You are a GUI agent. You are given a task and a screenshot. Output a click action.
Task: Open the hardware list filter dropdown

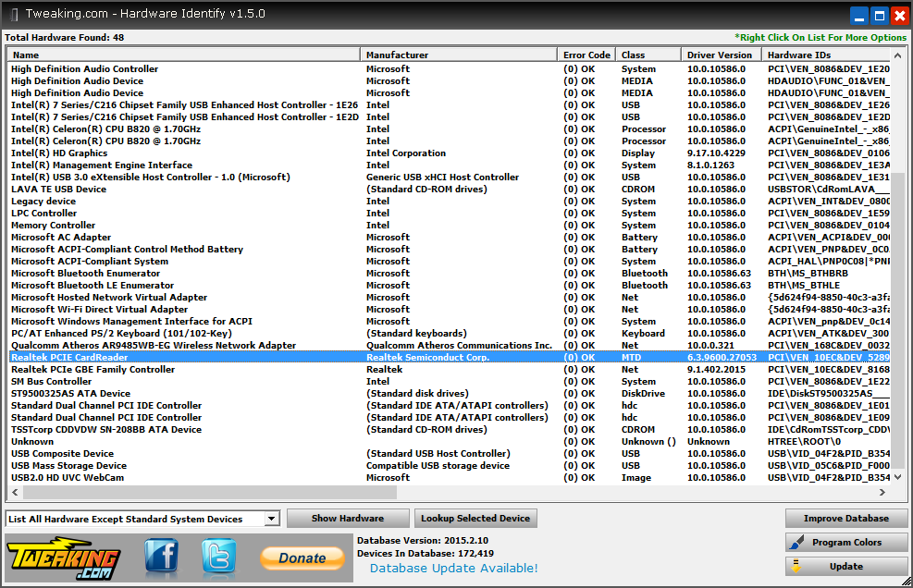pyautogui.click(x=271, y=519)
